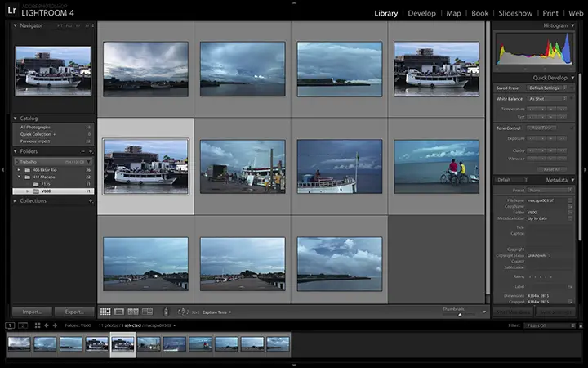Switch to the Map module

(453, 13)
